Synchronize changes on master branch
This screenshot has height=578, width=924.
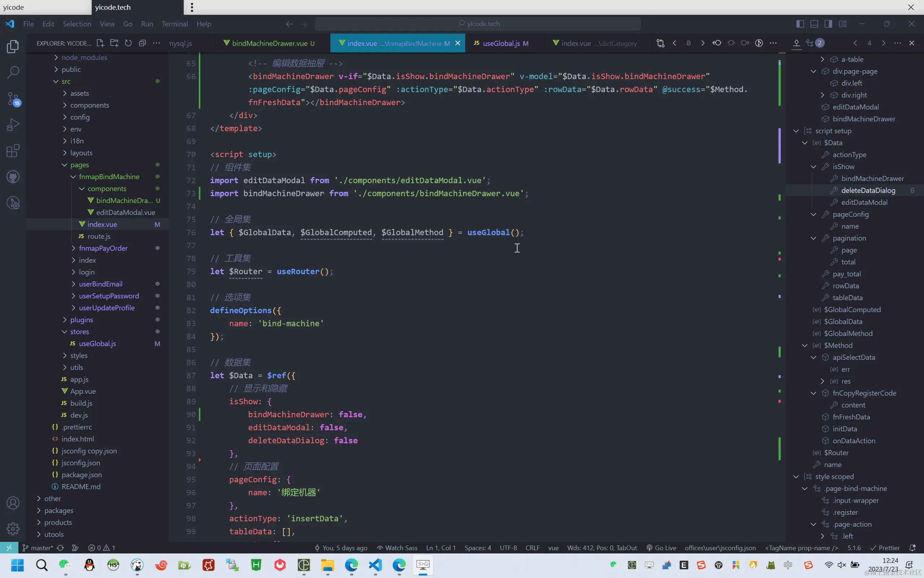[60, 548]
